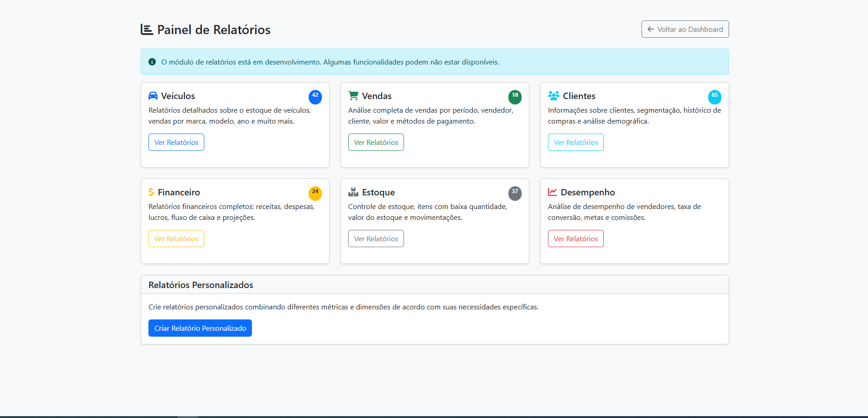Screen dimensions: 868x418
Task: Go back using Voltar ao Dashboard button
Action: (685, 29)
